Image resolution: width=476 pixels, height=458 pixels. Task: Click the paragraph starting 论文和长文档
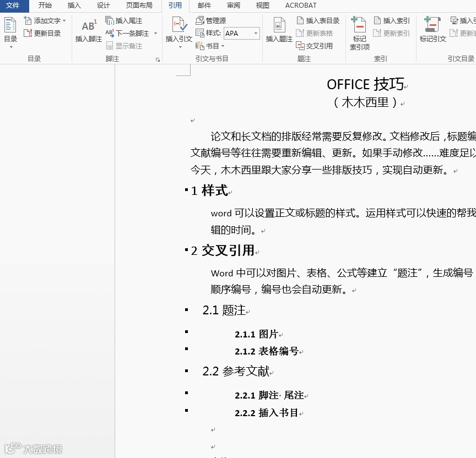(333, 153)
